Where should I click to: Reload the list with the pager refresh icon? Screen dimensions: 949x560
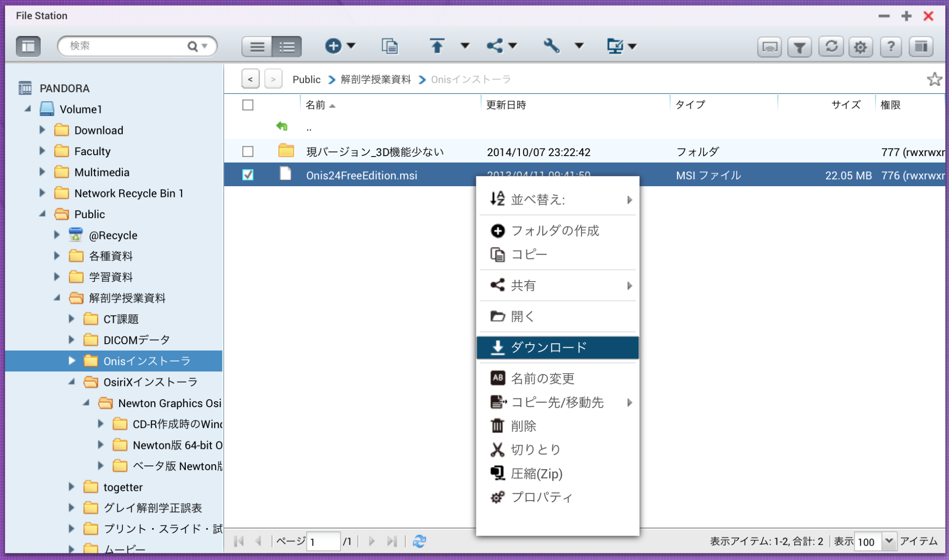[x=419, y=541]
